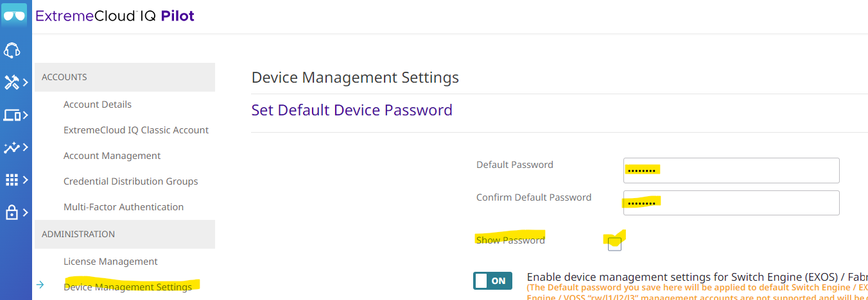
Task: Expand the chevron beside the tools icon
Action: 26,83
